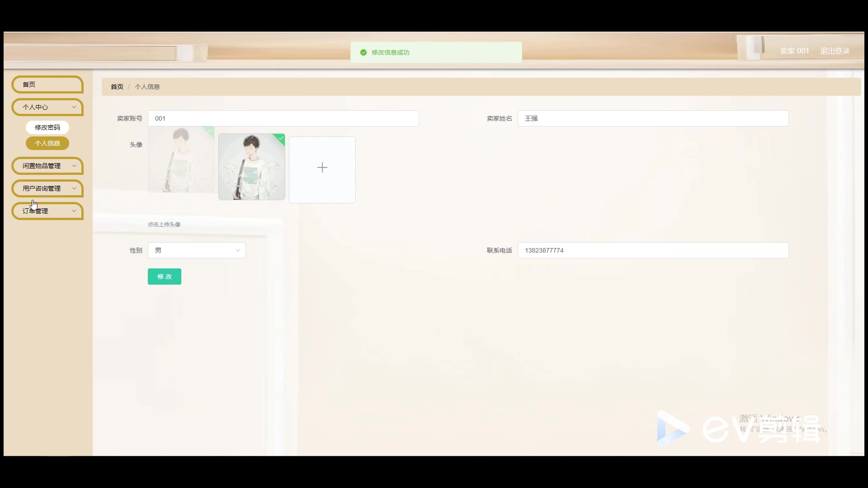Screen dimensions: 868x488
Task: Select the first faded avatar thumbnail
Action: point(181,160)
